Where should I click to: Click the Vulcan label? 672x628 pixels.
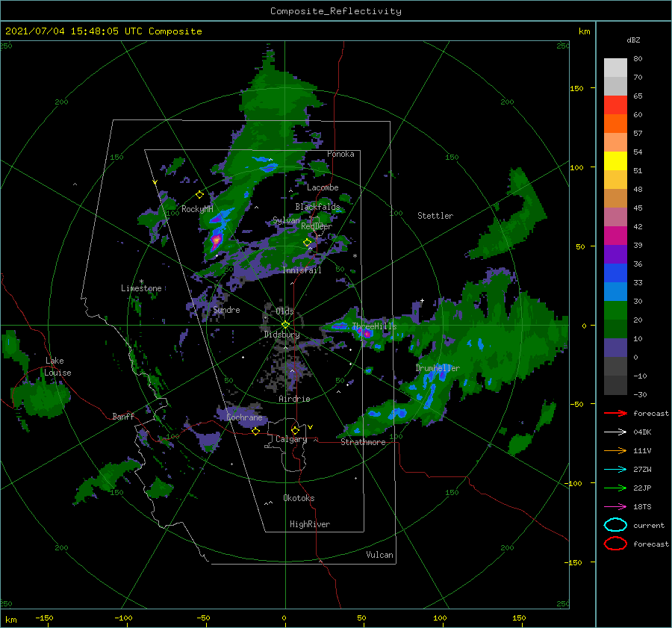click(x=379, y=555)
